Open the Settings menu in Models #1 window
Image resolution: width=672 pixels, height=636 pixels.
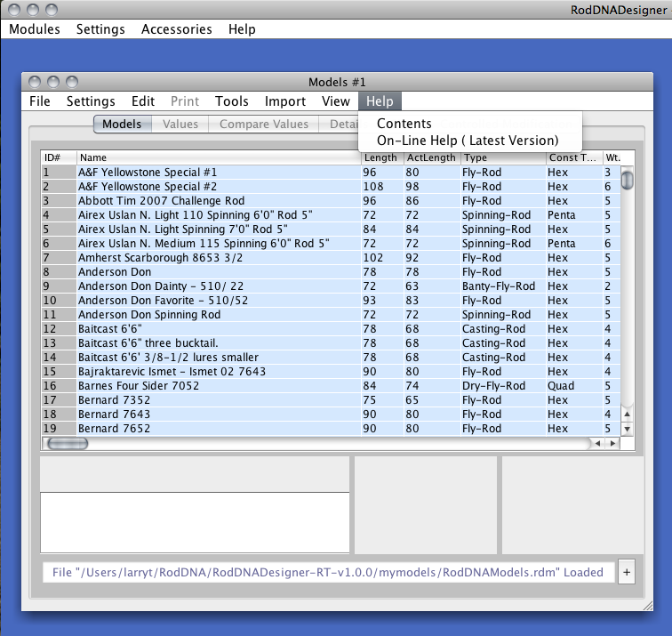tap(91, 101)
